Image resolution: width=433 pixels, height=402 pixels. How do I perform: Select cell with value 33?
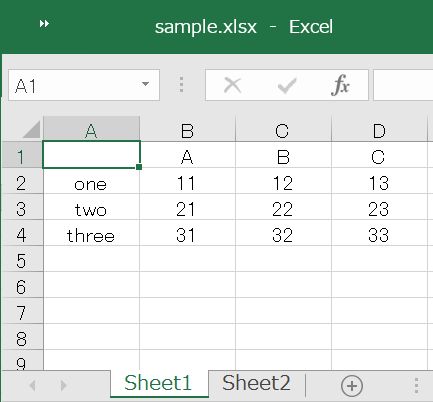pos(379,233)
